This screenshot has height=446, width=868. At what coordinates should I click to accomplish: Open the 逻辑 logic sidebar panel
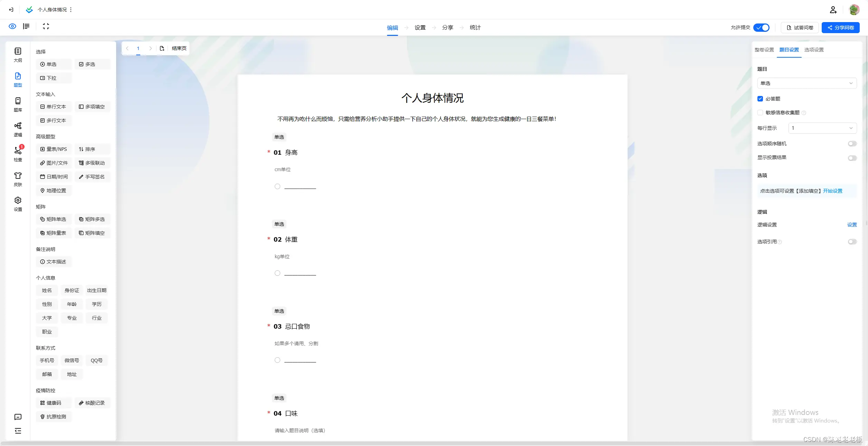[x=18, y=129]
